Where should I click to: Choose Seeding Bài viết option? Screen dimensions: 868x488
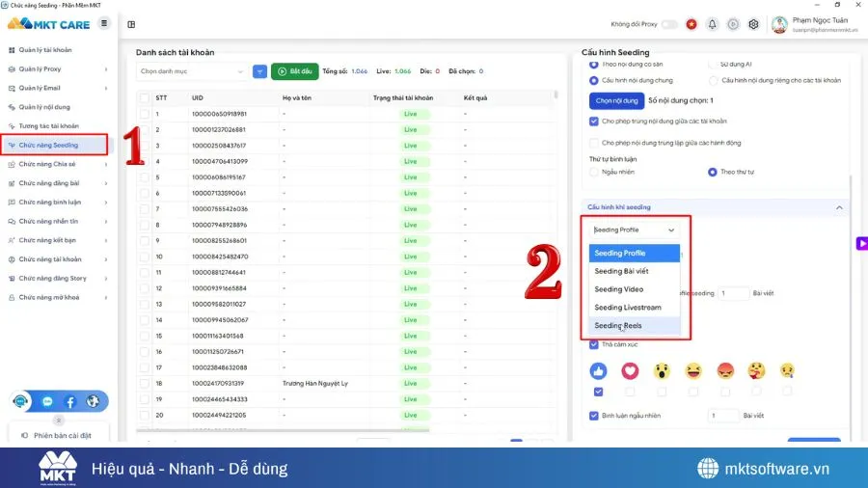point(635,271)
